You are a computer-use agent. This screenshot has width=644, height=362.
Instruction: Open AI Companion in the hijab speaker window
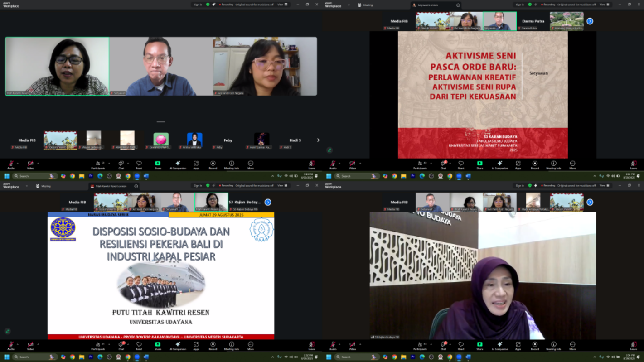[499, 346]
